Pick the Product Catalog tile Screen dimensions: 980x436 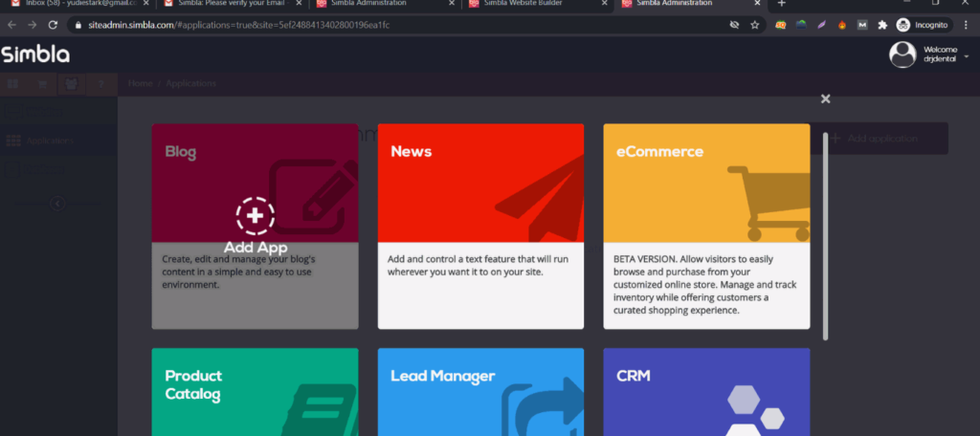(255, 392)
